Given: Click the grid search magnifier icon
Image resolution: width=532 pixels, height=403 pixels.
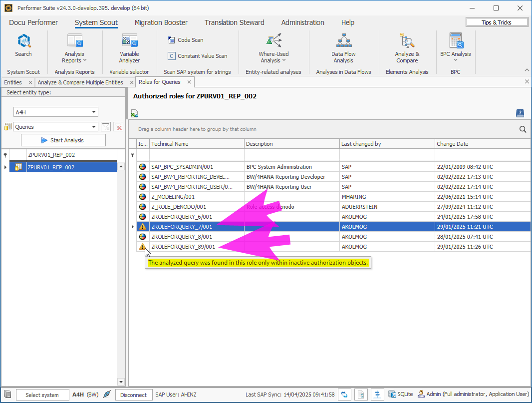Looking at the screenshot, I should point(523,129).
